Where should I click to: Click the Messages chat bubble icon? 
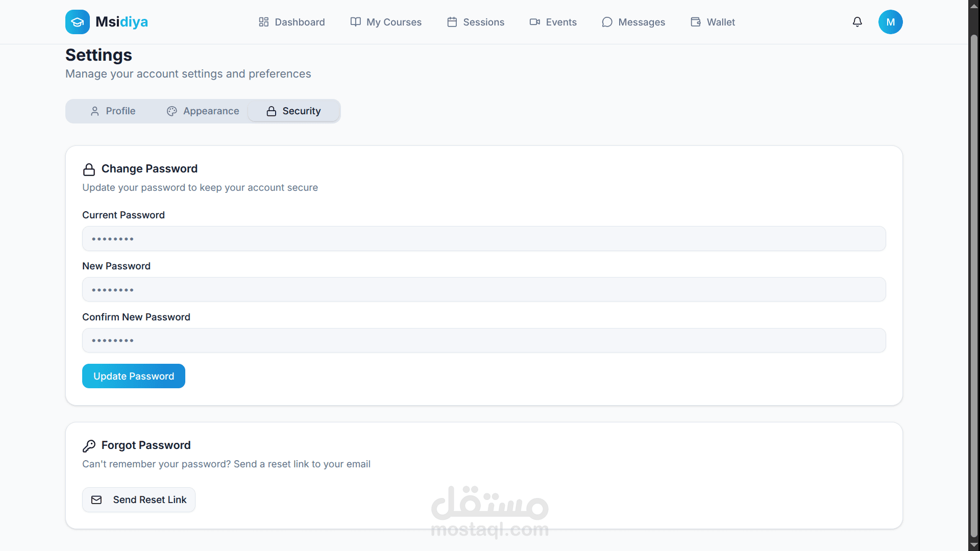click(x=607, y=22)
